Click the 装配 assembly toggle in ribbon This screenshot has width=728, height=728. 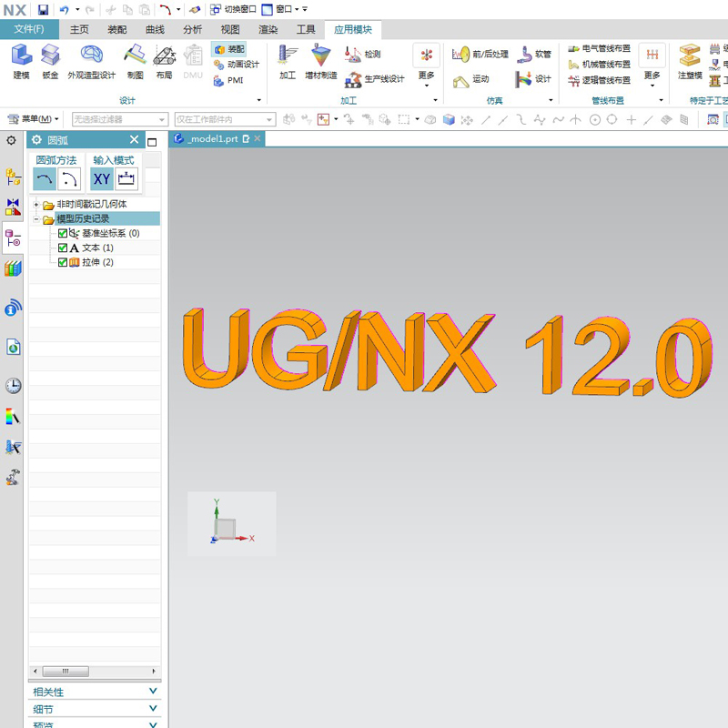click(x=229, y=49)
